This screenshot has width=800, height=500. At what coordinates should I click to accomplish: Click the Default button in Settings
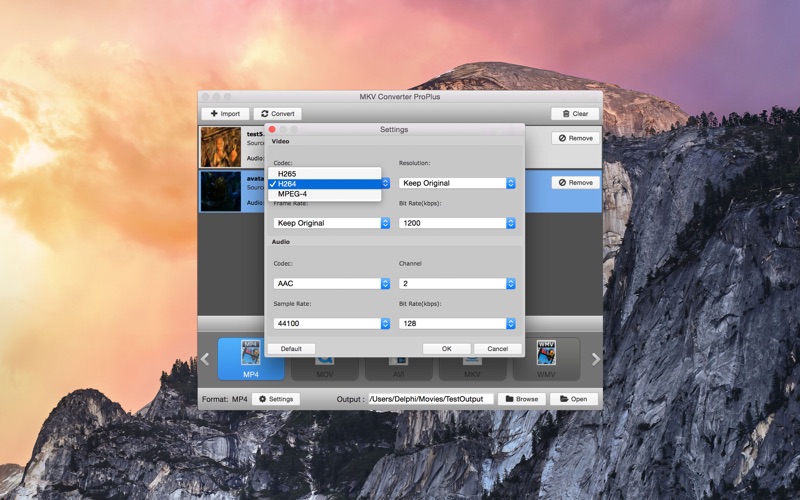click(x=291, y=348)
